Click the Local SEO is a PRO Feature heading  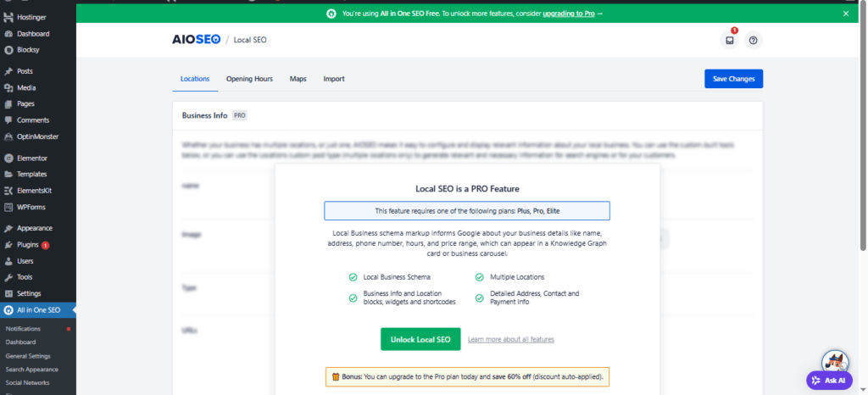pyautogui.click(x=467, y=189)
